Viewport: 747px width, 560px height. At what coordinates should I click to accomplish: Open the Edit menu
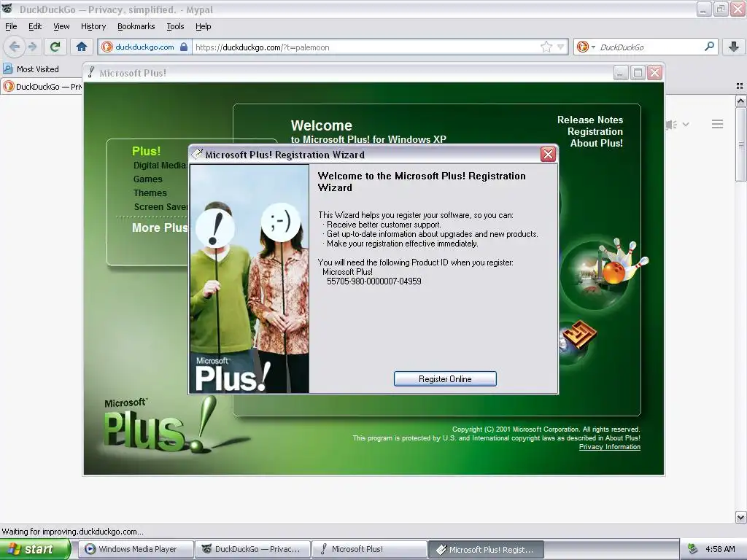35,26
